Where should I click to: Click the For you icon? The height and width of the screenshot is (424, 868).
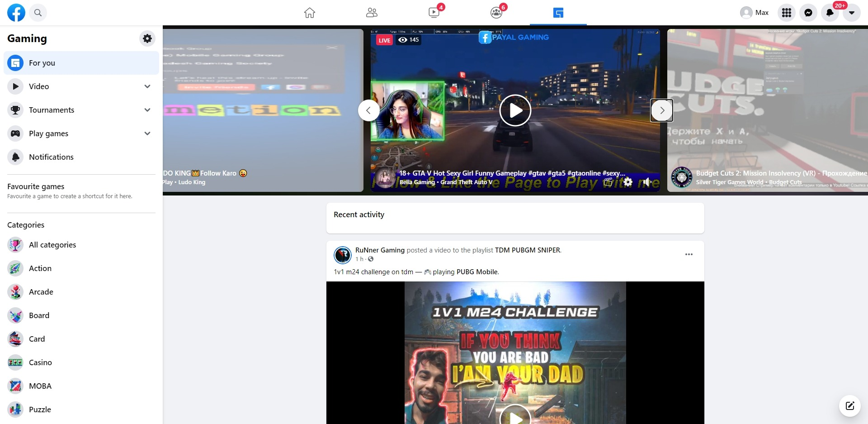[15, 63]
